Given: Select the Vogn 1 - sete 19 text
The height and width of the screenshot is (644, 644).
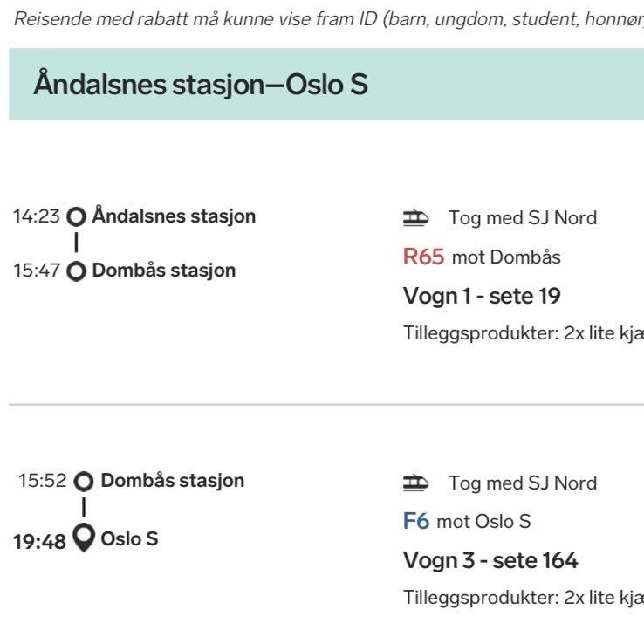Looking at the screenshot, I should [x=482, y=296].
